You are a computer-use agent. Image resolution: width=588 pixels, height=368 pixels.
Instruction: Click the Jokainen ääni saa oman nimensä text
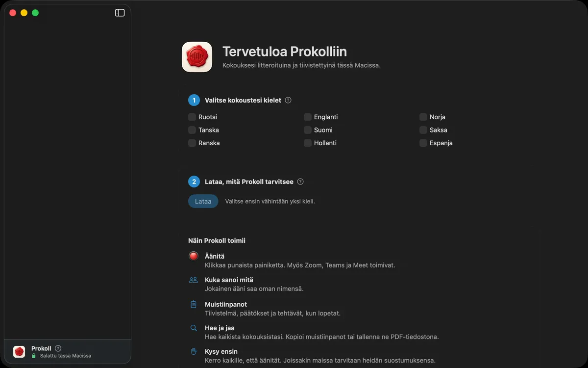(x=254, y=289)
